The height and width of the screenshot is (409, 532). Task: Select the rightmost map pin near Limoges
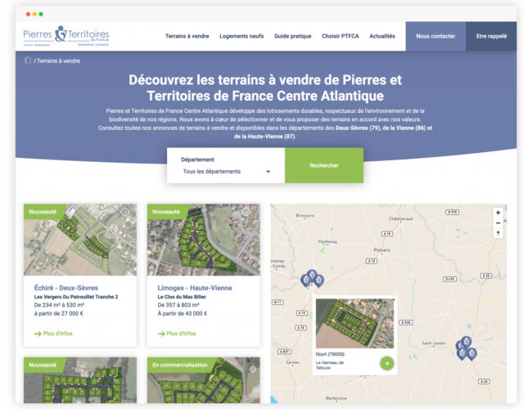pos(472,353)
